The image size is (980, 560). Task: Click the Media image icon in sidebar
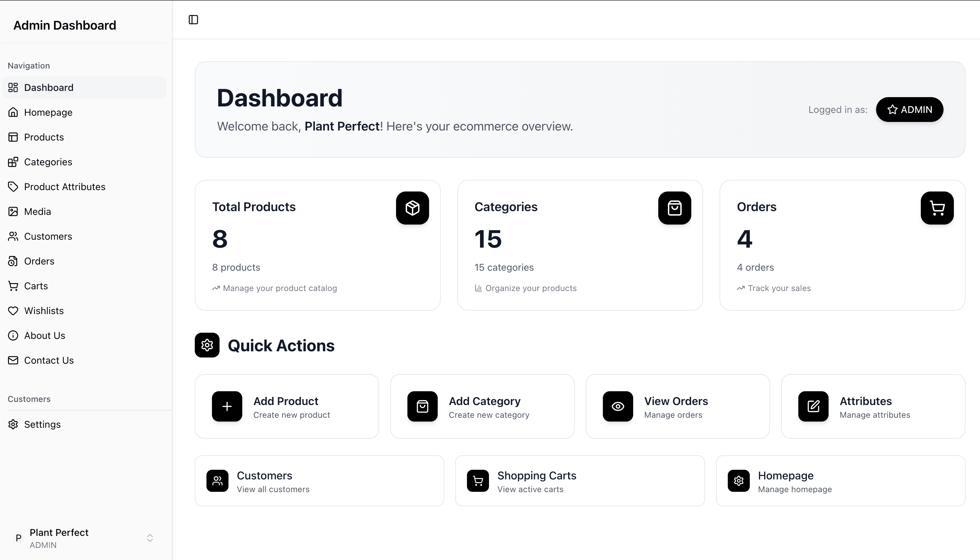[x=13, y=211]
